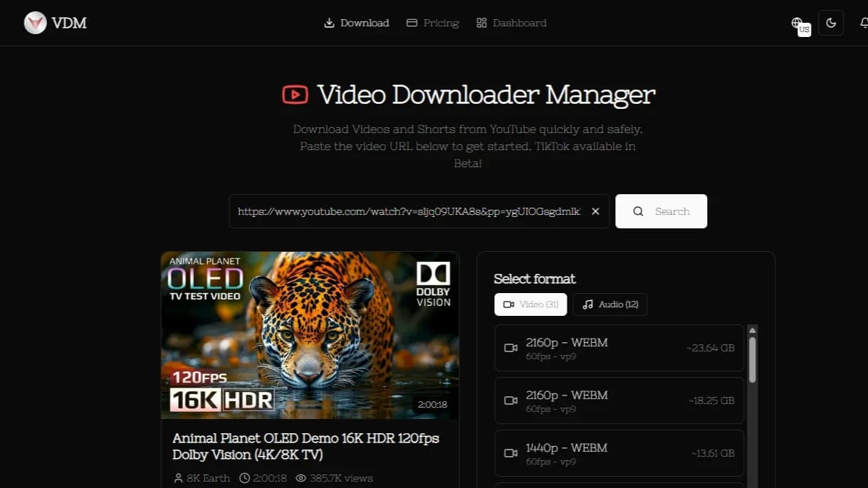The height and width of the screenshot is (488, 868).
Task: Click the magnifier icon inside the Search button
Action: [638, 211]
